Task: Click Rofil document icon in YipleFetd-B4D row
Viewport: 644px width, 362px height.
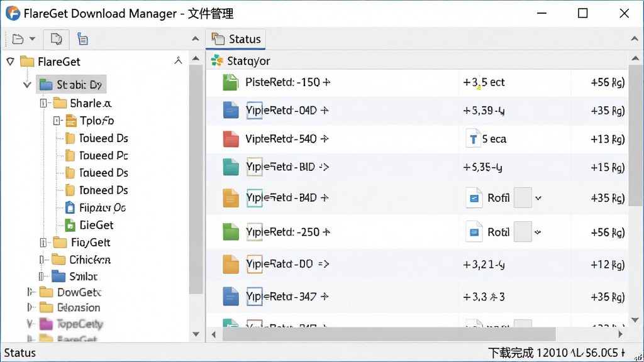Action: (x=474, y=198)
